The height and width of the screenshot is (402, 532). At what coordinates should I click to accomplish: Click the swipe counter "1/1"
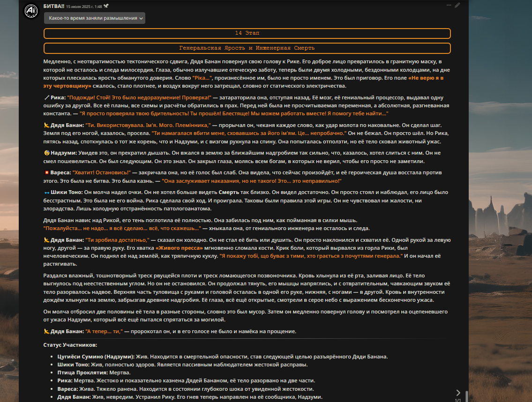point(457,400)
